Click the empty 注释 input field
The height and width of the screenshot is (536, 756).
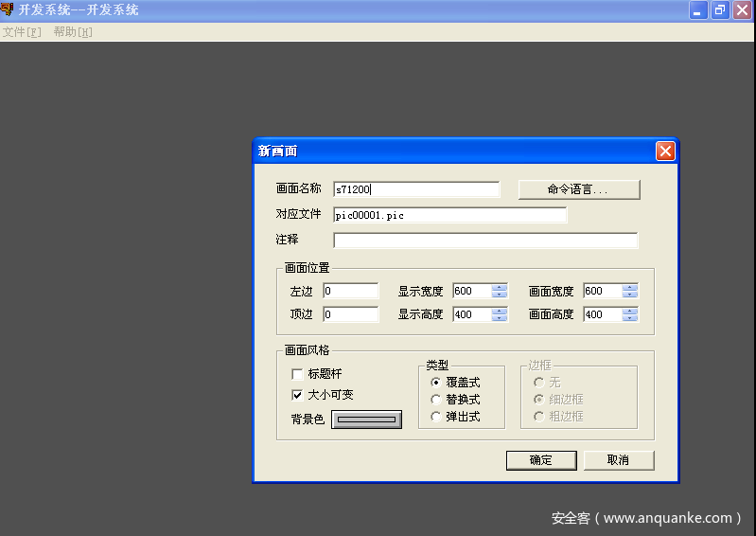coord(485,241)
